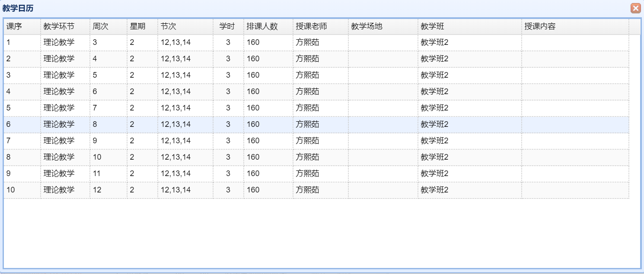Select row with 课序 1
Screen dimensions: 644x274
pyautogui.click(x=316, y=42)
